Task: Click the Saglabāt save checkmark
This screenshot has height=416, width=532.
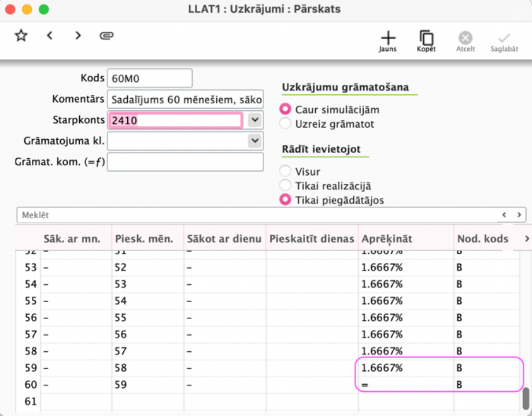Action: click(x=504, y=42)
